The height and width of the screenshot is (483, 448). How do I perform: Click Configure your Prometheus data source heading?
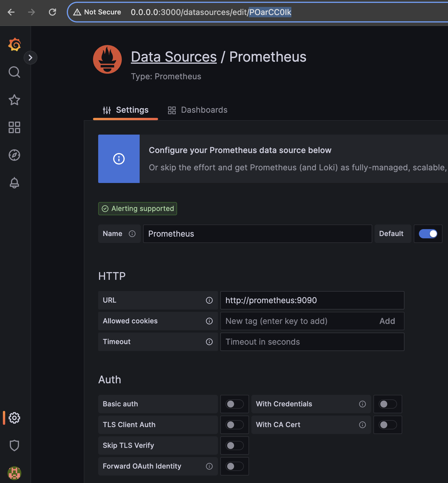coord(240,150)
